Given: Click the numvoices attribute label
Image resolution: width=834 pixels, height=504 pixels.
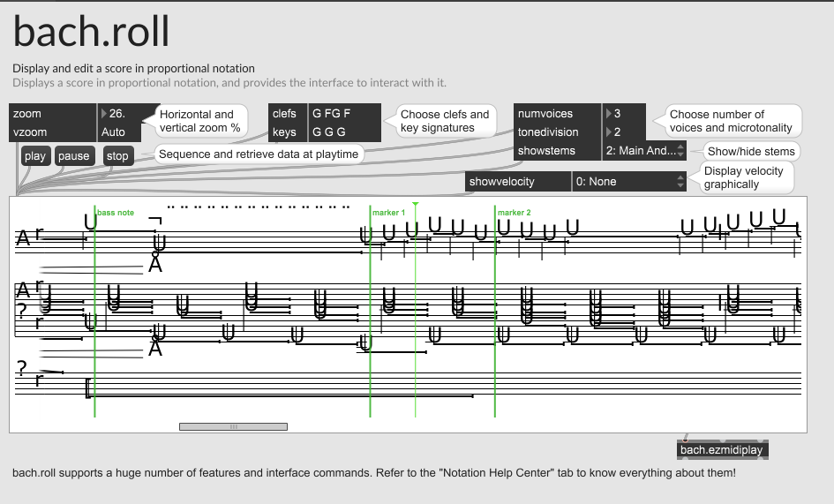Looking at the screenshot, I should pos(545,113).
